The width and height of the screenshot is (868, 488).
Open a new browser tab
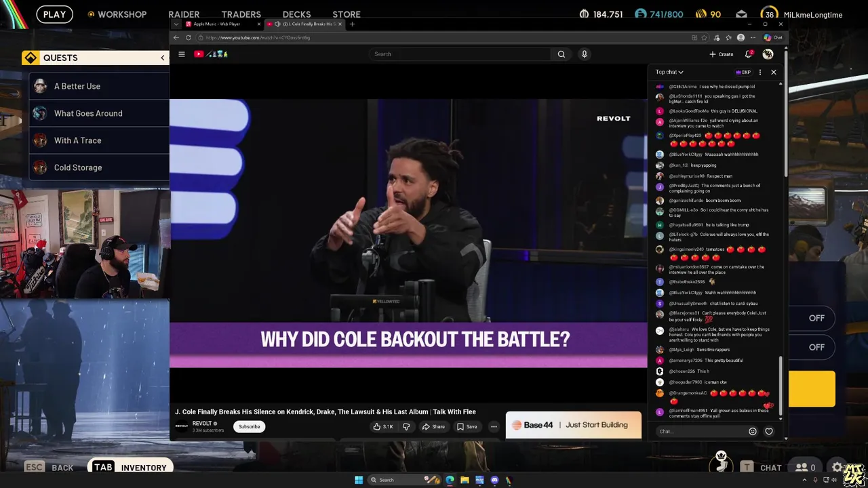tap(352, 24)
